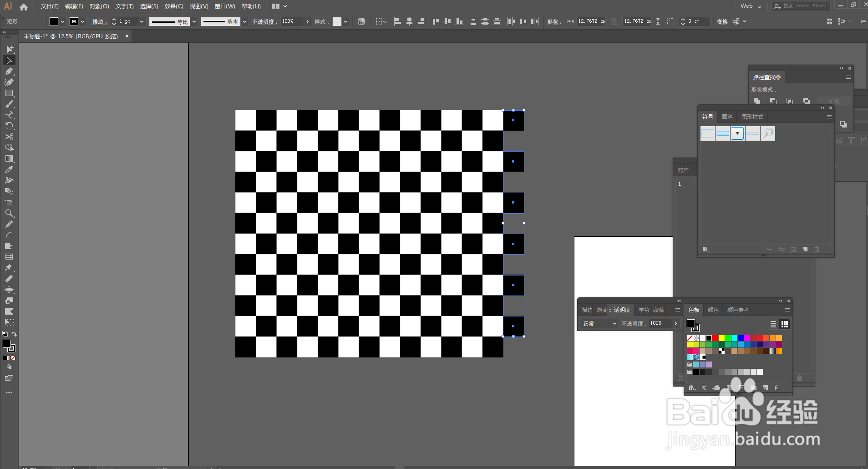Open the fill color dropdown arrow
This screenshot has height=469, width=868.
[x=63, y=21]
